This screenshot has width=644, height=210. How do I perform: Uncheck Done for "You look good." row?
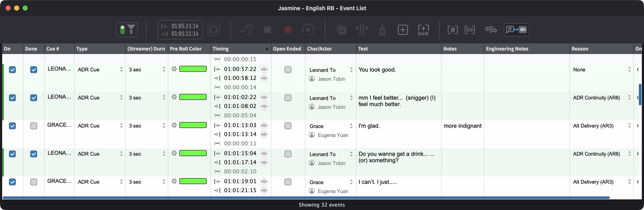(x=34, y=70)
